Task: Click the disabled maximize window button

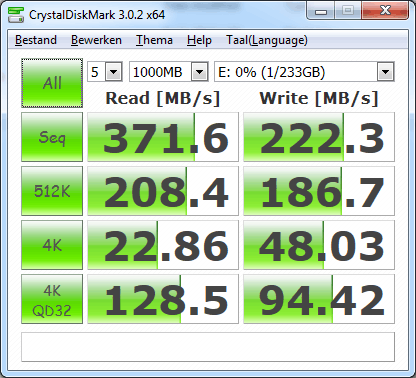Action: [x=348, y=11]
